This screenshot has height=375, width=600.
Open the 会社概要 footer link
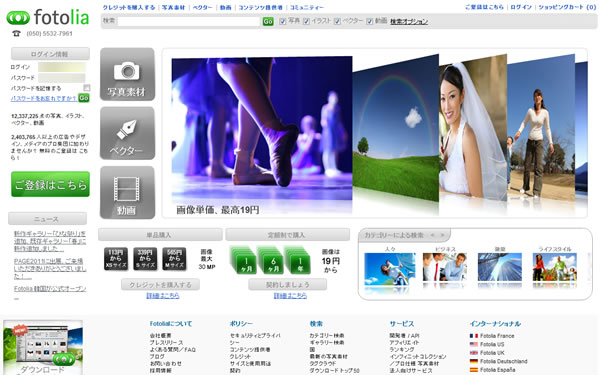(x=160, y=336)
